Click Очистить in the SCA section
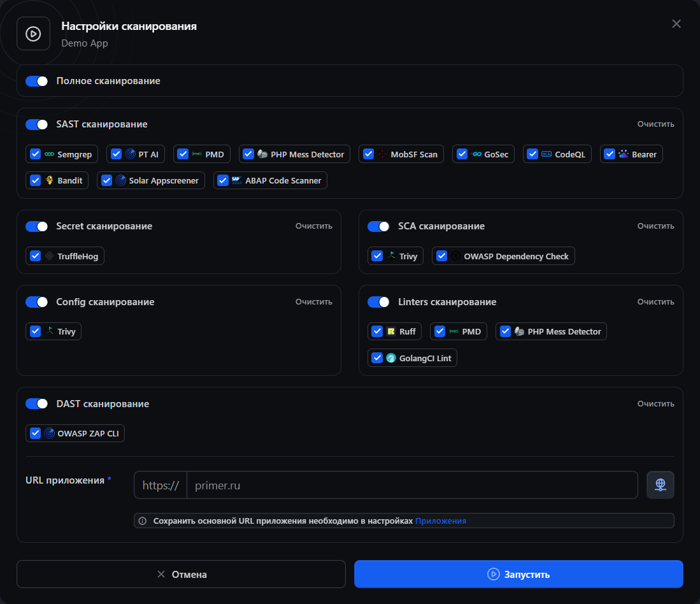The height and width of the screenshot is (604, 700). coord(655,226)
